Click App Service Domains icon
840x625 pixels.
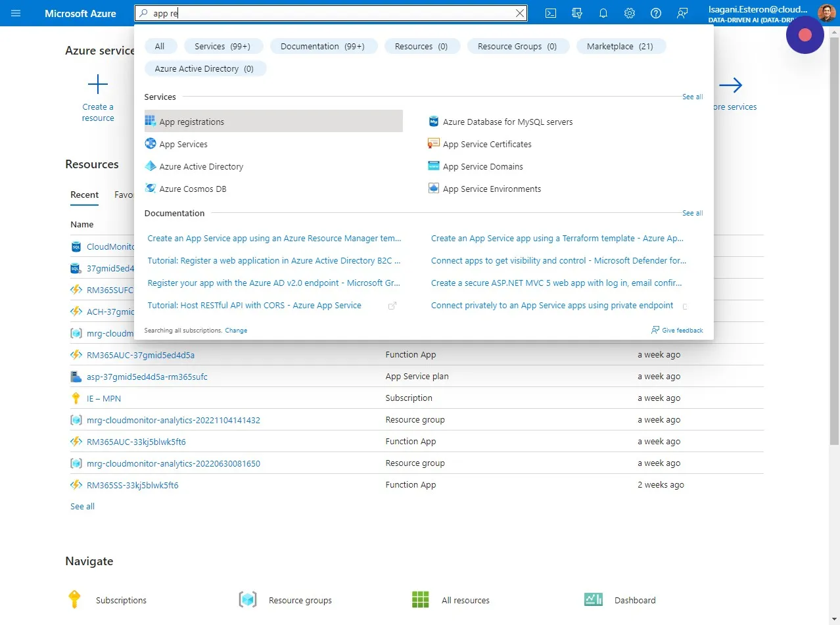434,166
